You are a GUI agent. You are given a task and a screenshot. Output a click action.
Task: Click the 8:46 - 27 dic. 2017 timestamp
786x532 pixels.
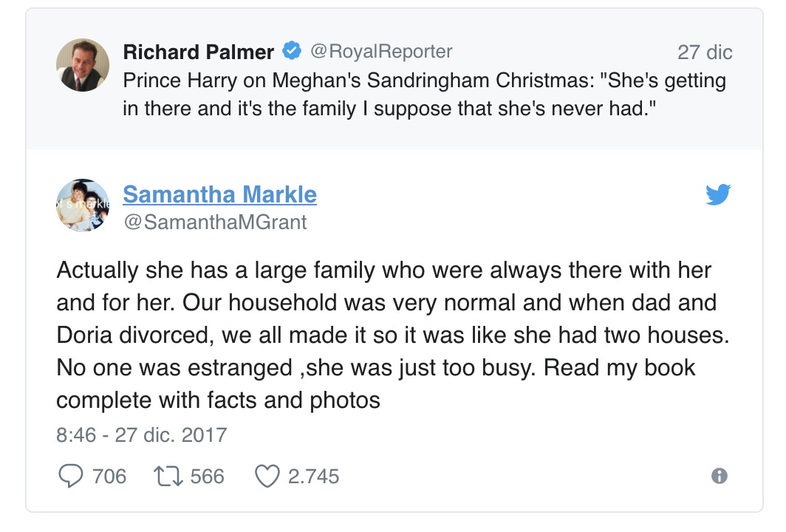(x=142, y=434)
